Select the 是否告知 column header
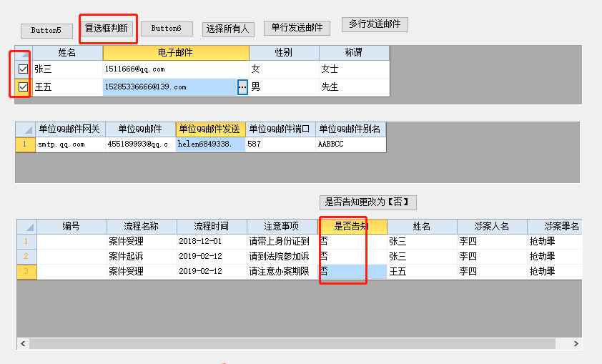 (x=352, y=227)
